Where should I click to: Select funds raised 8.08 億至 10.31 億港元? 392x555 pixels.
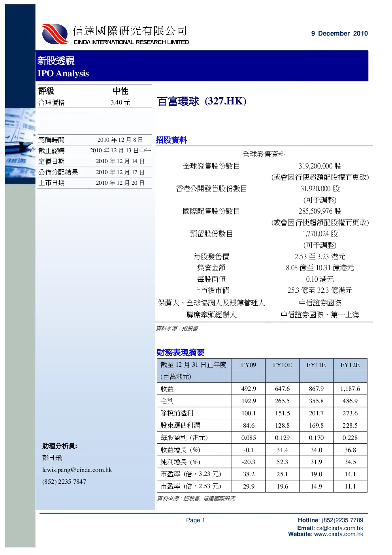point(320,268)
